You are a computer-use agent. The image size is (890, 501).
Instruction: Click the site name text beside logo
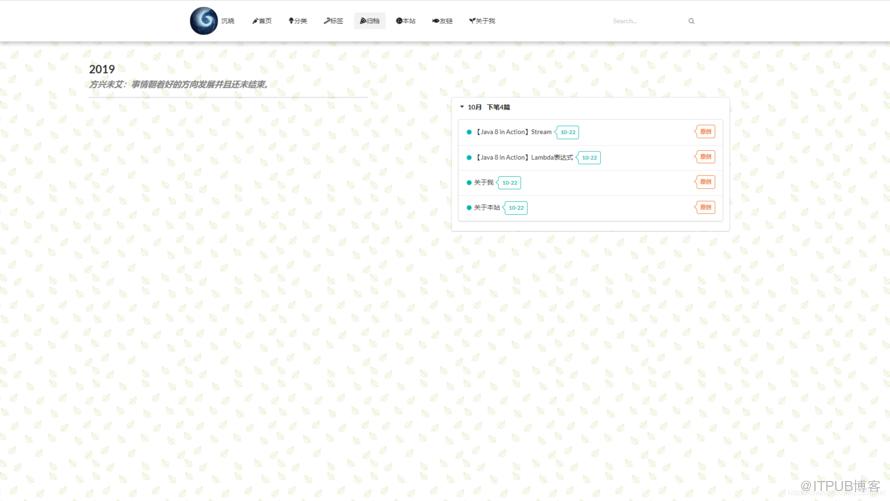point(228,21)
